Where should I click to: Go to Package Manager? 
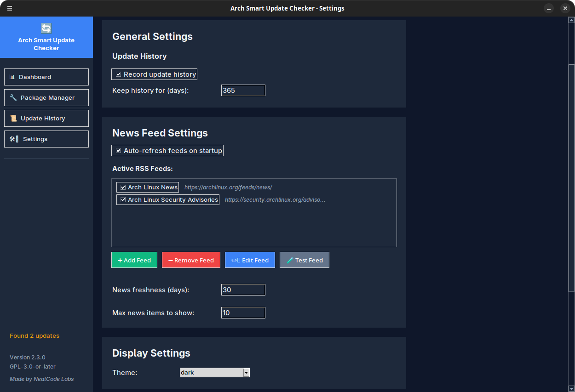coord(46,97)
